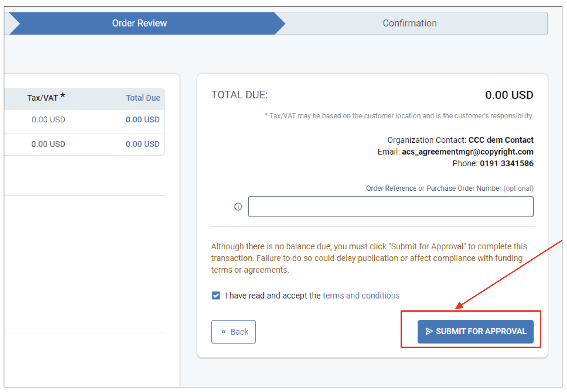Viewport: 567px width, 392px height.
Task: Select the Order Review step
Action: coord(139,23)
